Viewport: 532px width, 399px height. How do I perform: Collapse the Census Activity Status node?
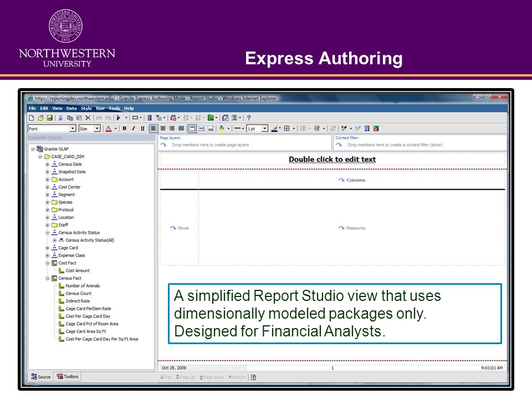pyautogui.click(x=48, y=233)
